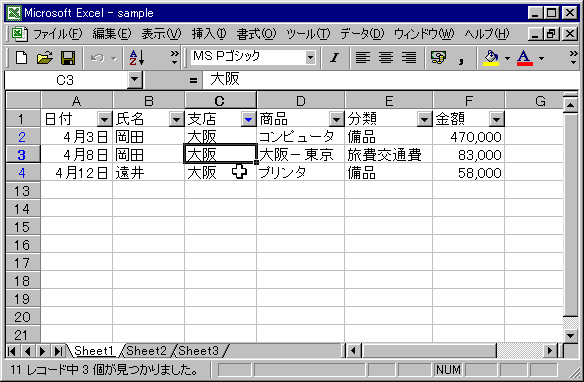Select column D header
The height and width of the screenshot is (382, 584).
pyautogui.click(x=301, y=101)
